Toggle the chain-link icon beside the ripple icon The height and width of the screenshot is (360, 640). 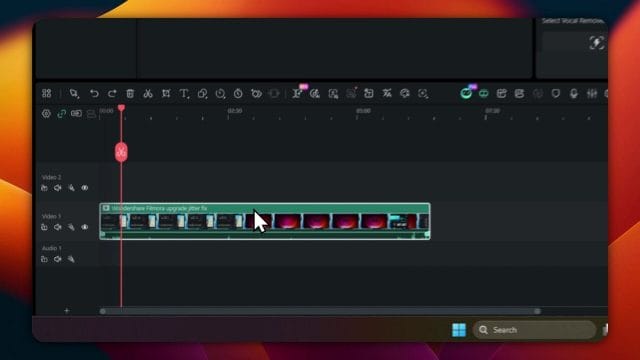pyautogui.click(x=76, y=113)
